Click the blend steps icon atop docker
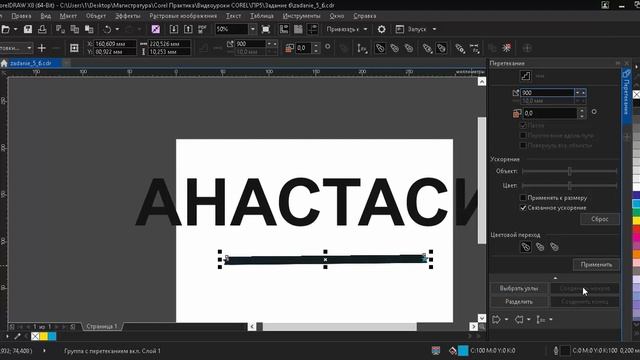The height and width of the screenshot is (360, 640). [x=526, y=76]
